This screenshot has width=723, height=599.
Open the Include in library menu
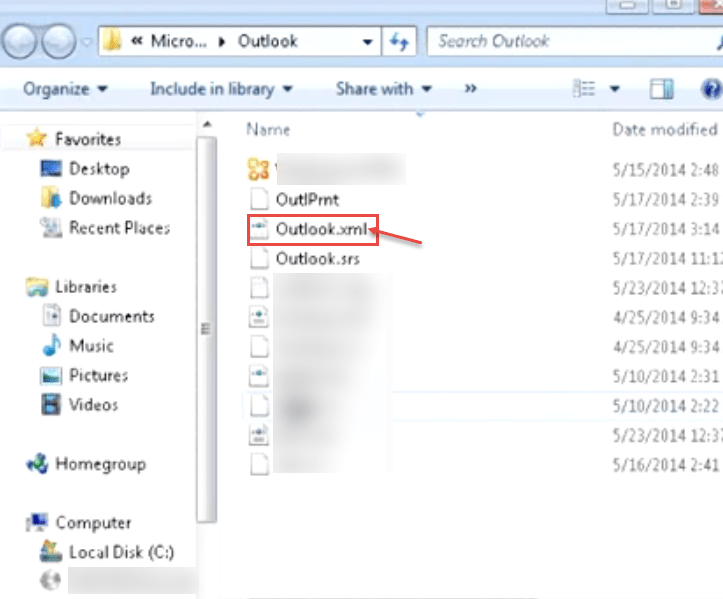(x=221, y=89)
